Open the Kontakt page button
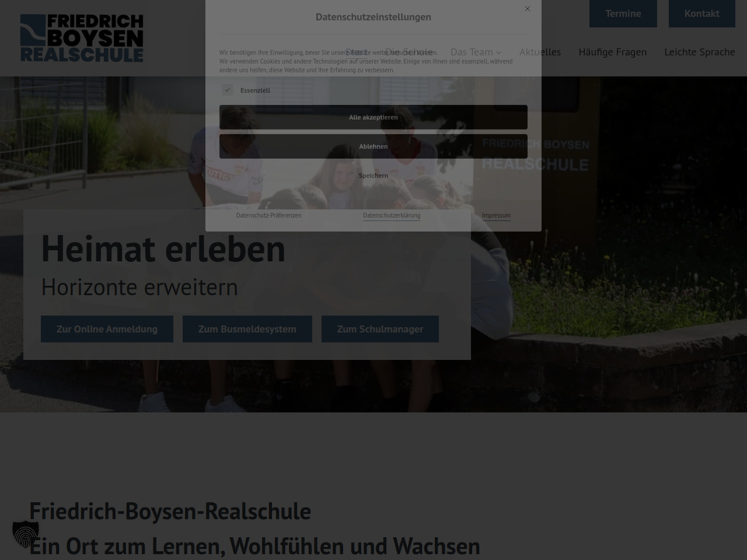747x560 pixels. 701,13
